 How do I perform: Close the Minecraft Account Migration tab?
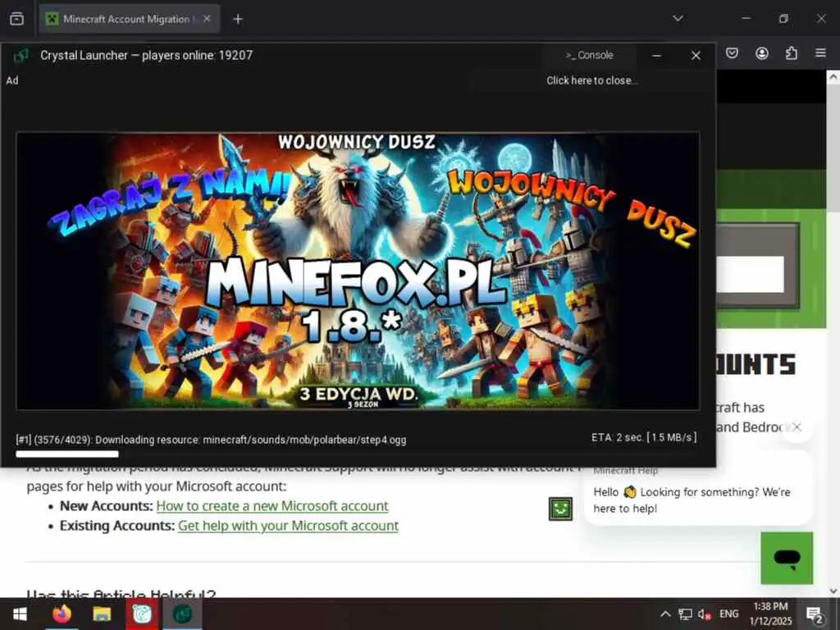[207, 19]
